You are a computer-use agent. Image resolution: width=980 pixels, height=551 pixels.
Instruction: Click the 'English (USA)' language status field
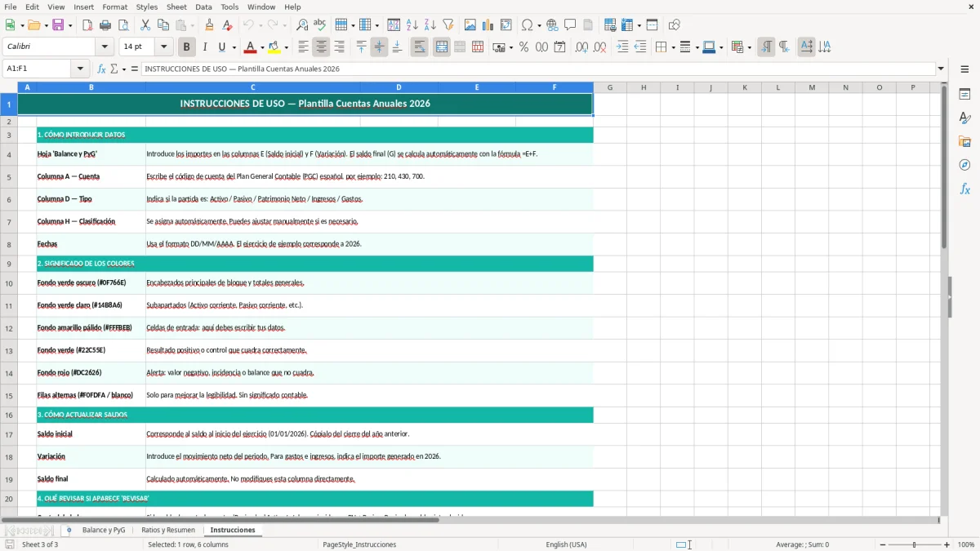[566, 544]
